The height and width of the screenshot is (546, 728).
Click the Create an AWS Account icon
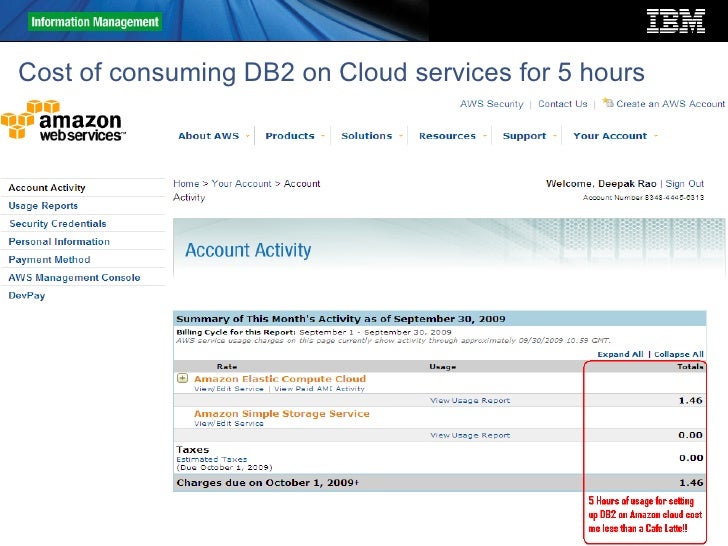(608, 102)
